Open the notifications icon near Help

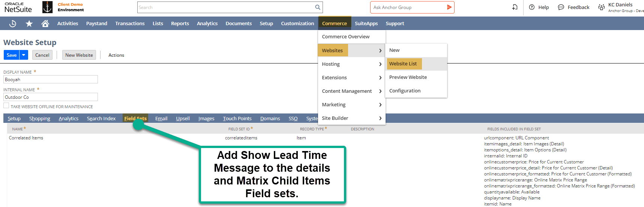tap(515, 7)
